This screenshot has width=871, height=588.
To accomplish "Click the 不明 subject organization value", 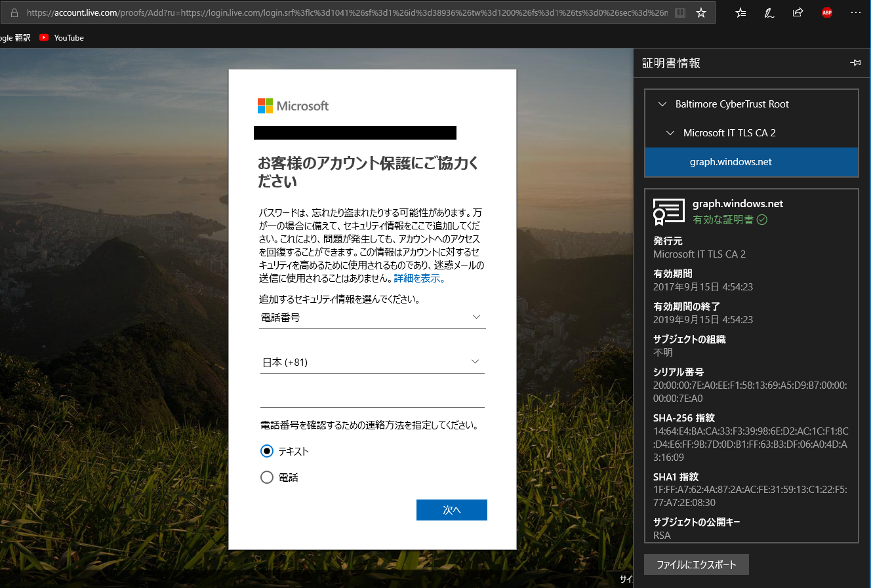I will click(663, 353).
